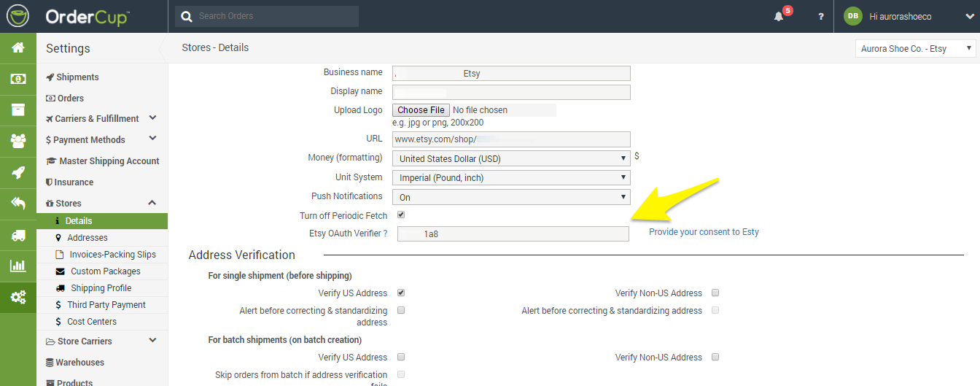Image resolution: width=980 pixels, height=386 pixels.
Task: Click the Etsy OAuth Verifier help question mark
Action: [385, 233]
